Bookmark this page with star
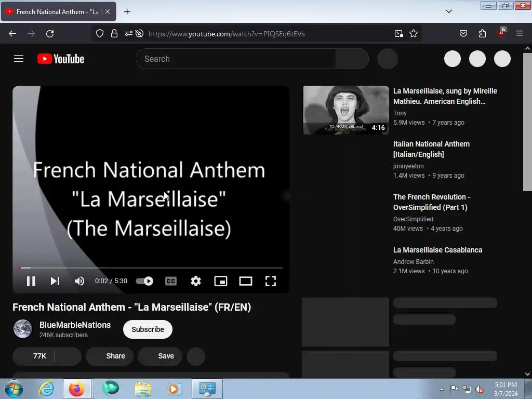The height and width of the screenshot is (399, 532). 413,34
